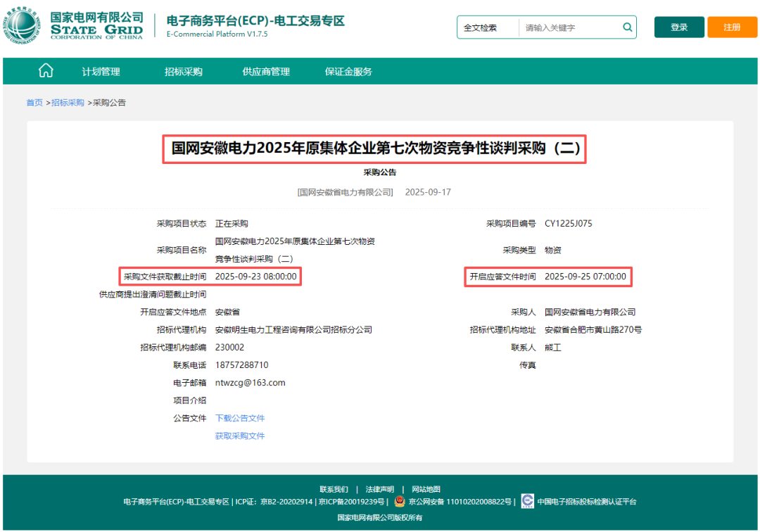Select the 保证金服务 menu item
Screen dimensions: 760x532
[x=349, y=71]
